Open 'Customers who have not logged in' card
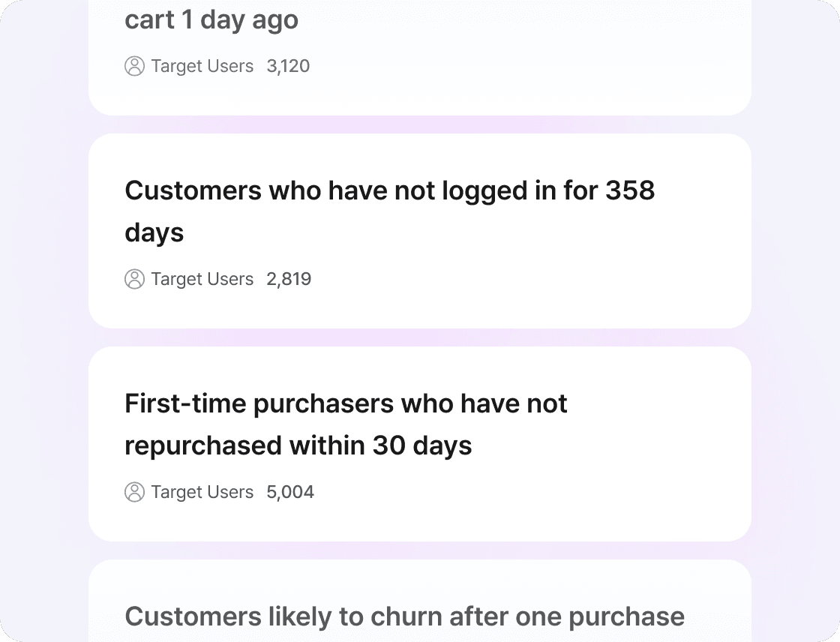This screenshot has width=840, height=642. click(419, 231)
